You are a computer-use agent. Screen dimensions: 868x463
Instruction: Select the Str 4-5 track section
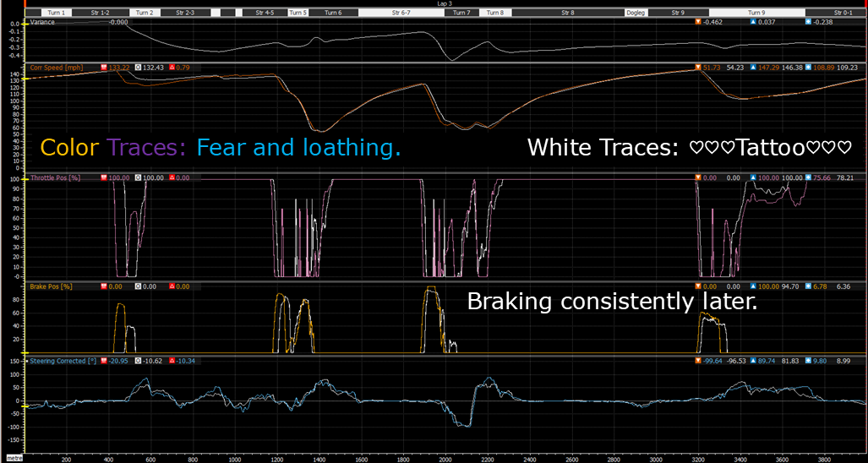point(265,12)
